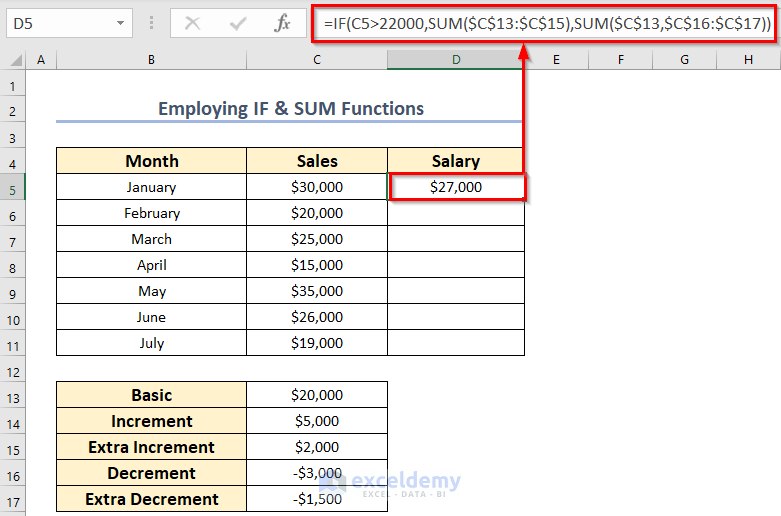This screenshot has height=516, width=781.
Task: Select the $27,000 salary cell
Action: (x=456, y=187)
